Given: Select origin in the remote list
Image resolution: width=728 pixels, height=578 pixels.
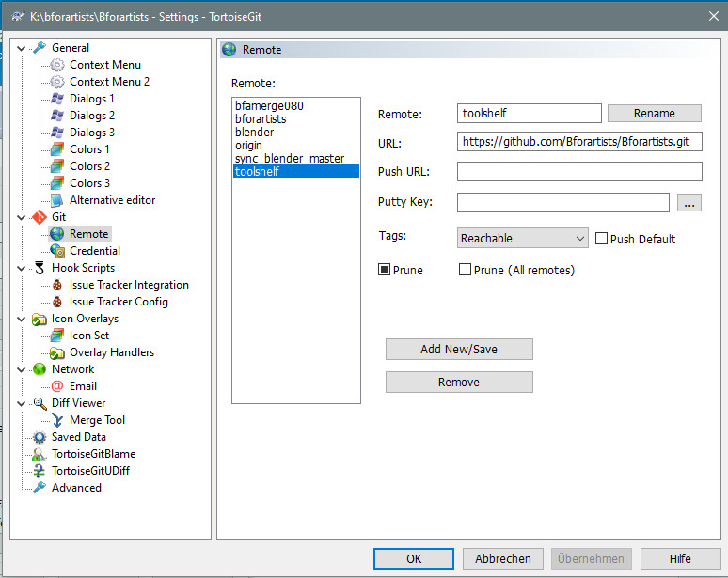Looking at the screenshot, I should pos(249,146).
